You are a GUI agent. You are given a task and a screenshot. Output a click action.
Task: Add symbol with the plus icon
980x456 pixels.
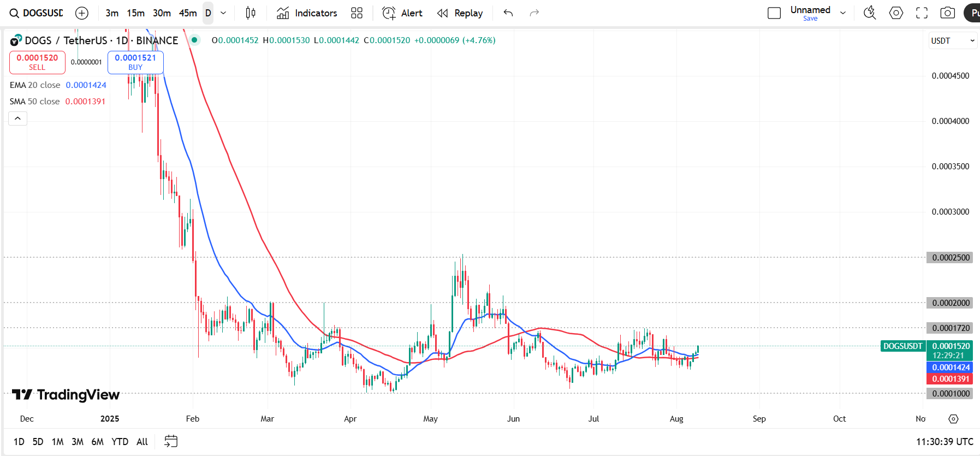tap(82, 13)
